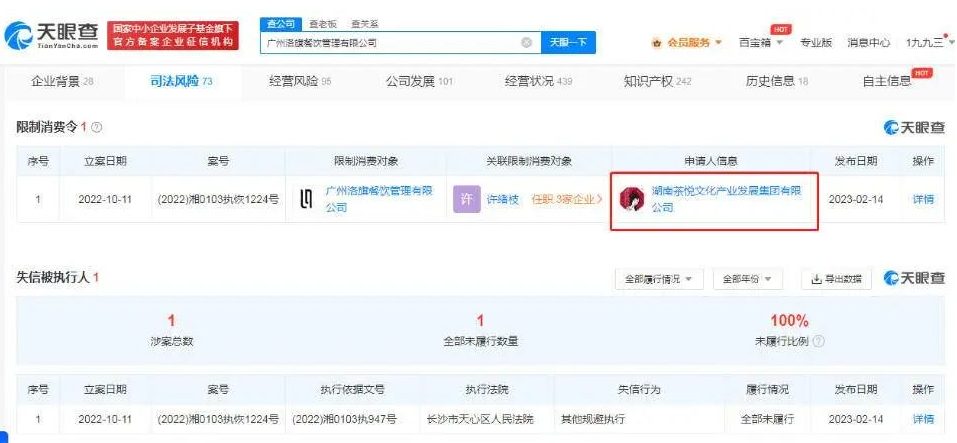The width and height of the screenshot is (957, 443).
Task: Switch to the 经营风险 tab
Action: [x=300, y=81]
